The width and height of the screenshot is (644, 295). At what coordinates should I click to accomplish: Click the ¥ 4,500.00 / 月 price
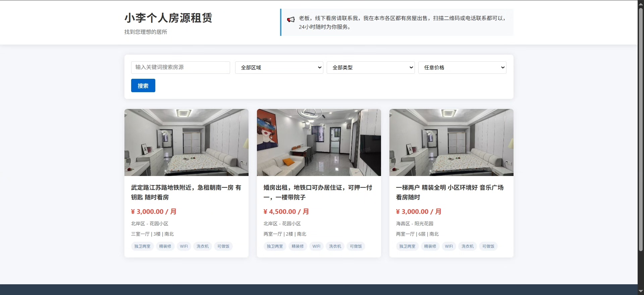point(286,212)
